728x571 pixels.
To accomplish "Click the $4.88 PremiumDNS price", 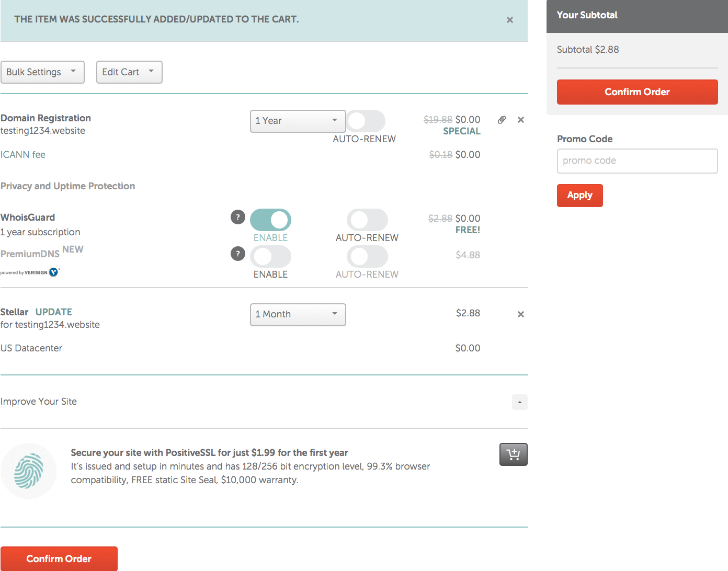I will 468,255.
